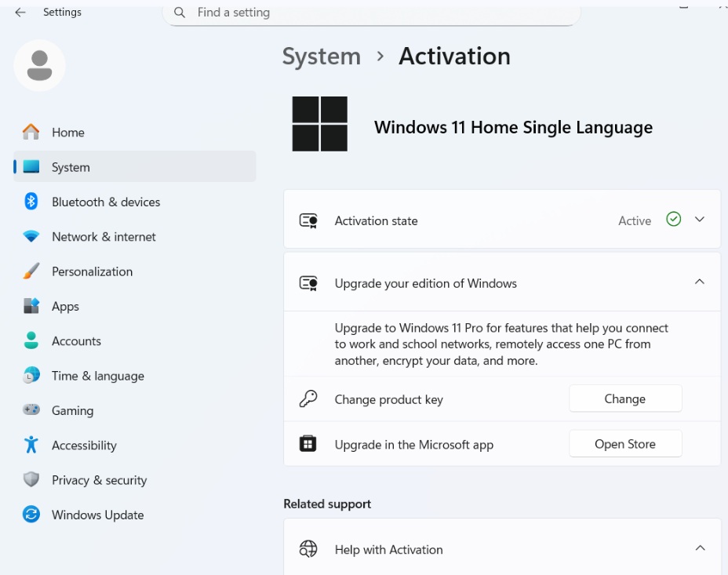Viewport: 728px width, 575px height.
Task: Click the Network Wi-Fi icon
Action: 31,237
